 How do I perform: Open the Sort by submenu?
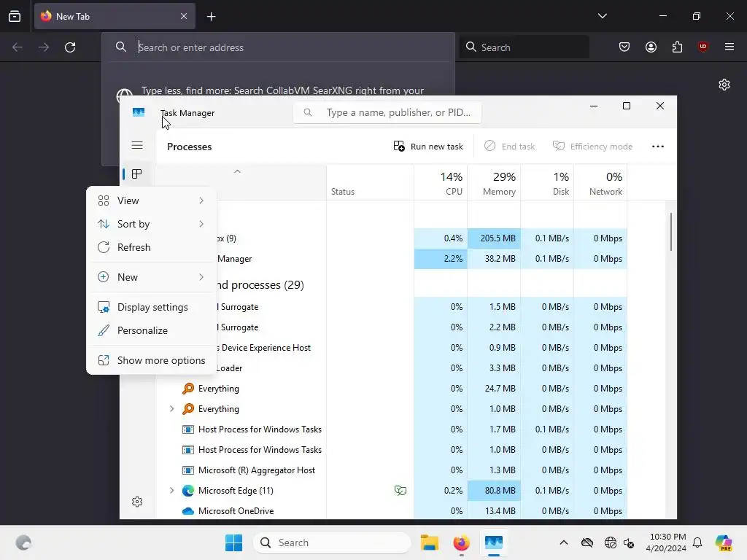click(x=151, y=224)
